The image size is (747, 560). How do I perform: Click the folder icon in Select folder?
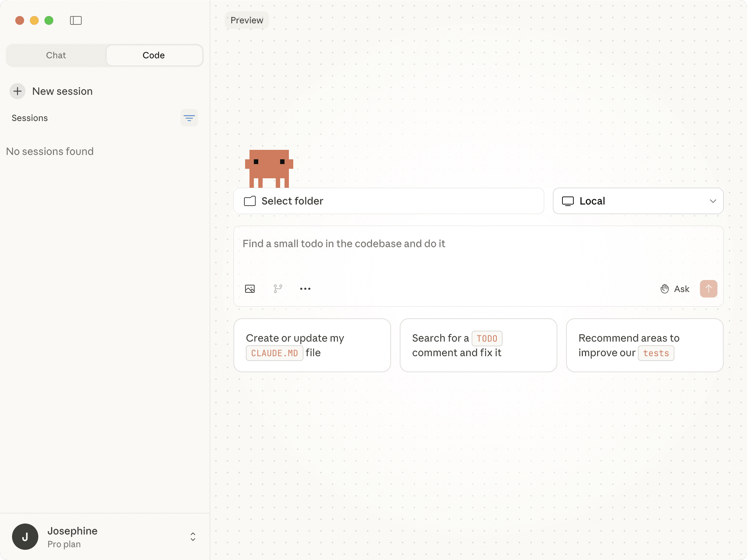click(250, 201)
